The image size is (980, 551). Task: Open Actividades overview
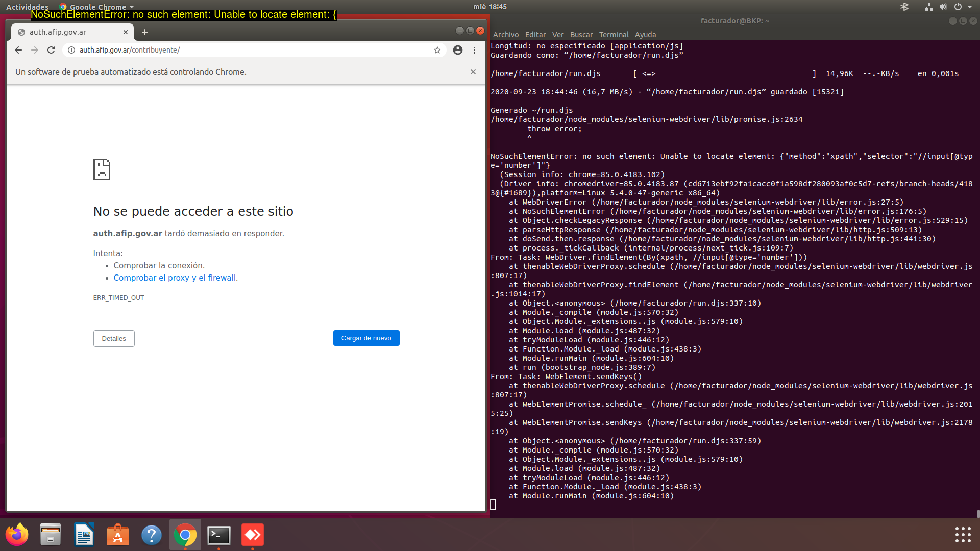pos(27,7)
